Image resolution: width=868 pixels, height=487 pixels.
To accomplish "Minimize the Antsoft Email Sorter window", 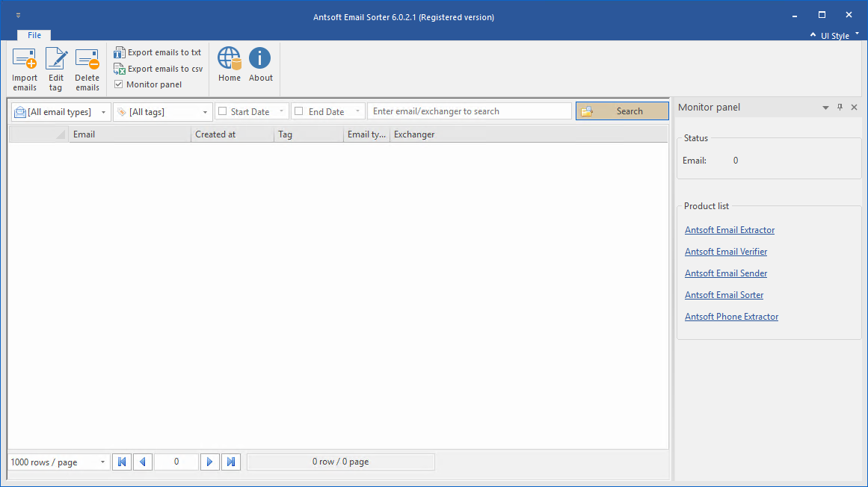I will 795,16.
